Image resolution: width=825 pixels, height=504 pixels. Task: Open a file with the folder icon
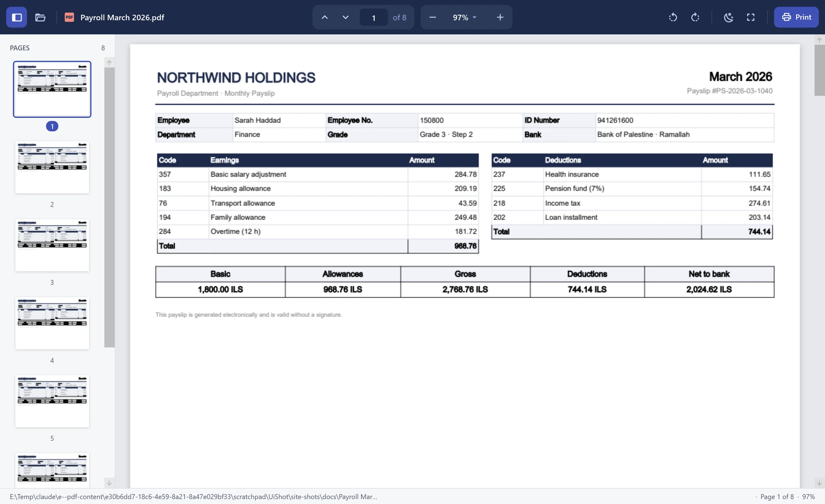tap(40, 17)
